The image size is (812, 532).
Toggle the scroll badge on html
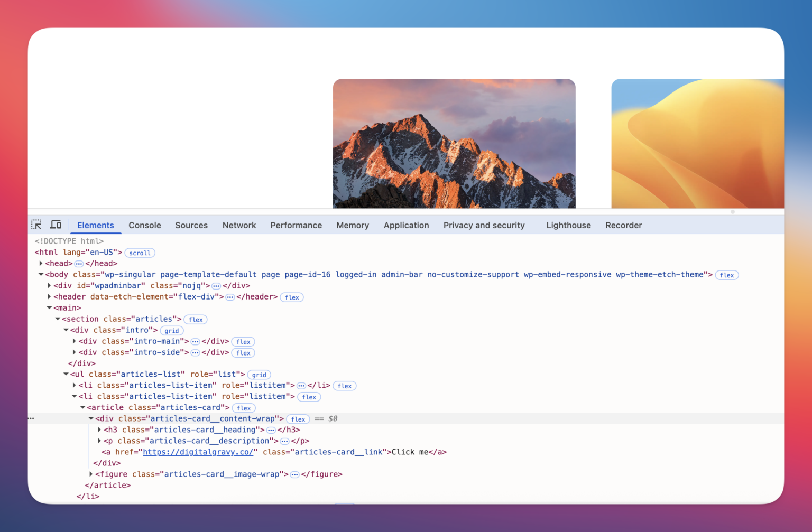(x=140, y=253)
